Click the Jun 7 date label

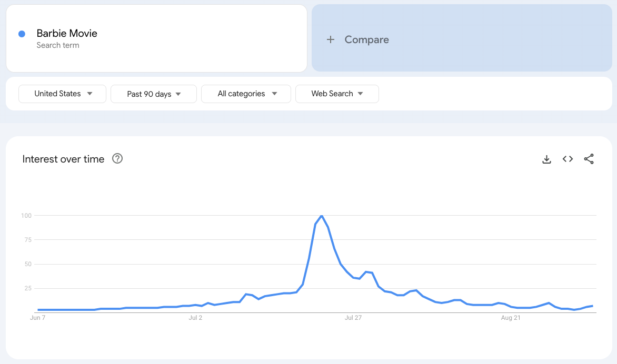38,318
